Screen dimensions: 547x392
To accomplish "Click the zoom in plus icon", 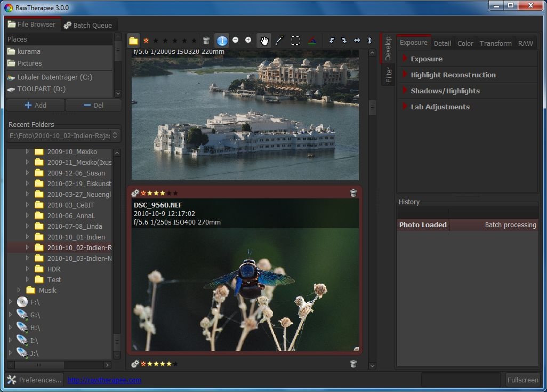I will click(x=248, y=40).
